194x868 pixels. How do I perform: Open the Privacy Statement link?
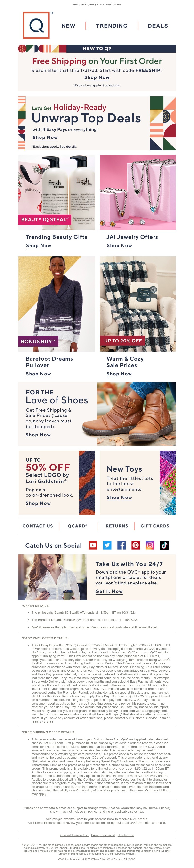[103, 835]
